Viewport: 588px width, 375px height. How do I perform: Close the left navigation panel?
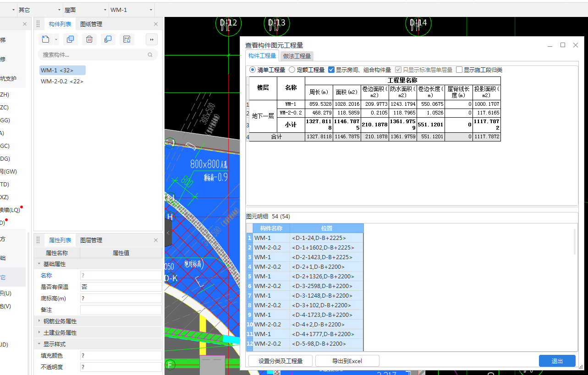[25, 24]
